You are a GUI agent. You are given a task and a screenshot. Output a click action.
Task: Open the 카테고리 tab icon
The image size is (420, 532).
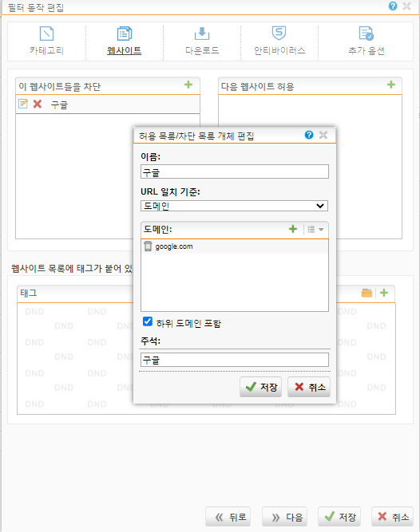coord(46,34)
